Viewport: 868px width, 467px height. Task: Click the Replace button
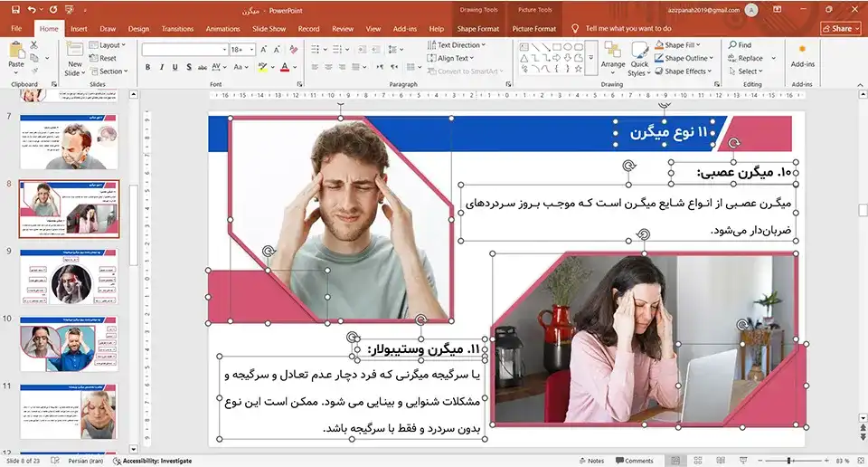[x=745, y=58]
